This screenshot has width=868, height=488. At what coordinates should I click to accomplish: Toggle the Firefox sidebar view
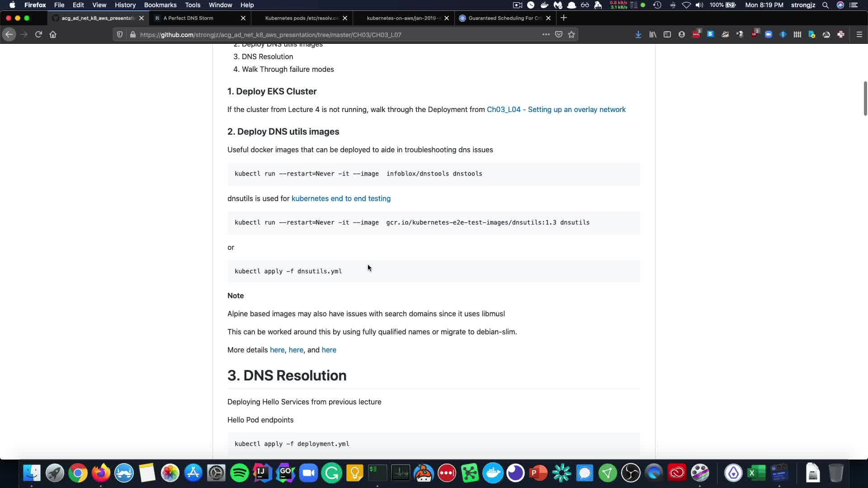[667, 34]
